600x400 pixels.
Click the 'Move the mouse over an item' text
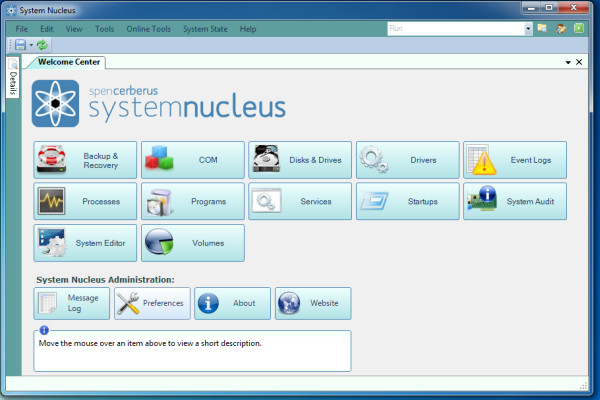pos(150,343)
